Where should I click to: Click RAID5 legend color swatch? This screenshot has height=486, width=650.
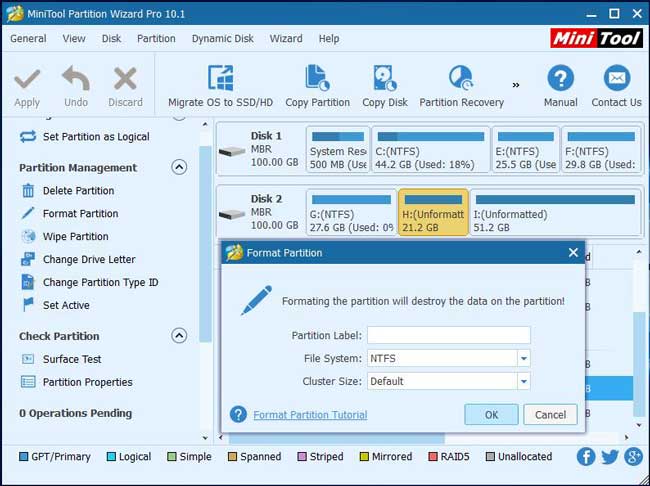(433, 457)
